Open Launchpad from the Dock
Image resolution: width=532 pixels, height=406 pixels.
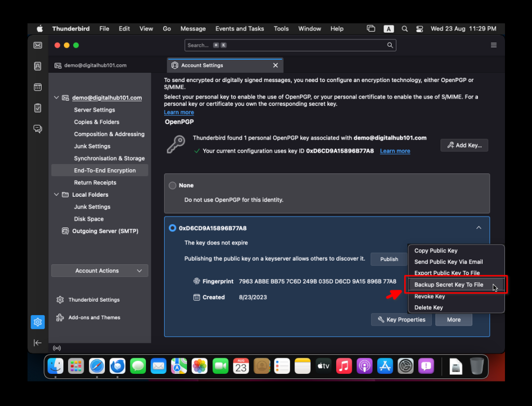click(76, 366)
